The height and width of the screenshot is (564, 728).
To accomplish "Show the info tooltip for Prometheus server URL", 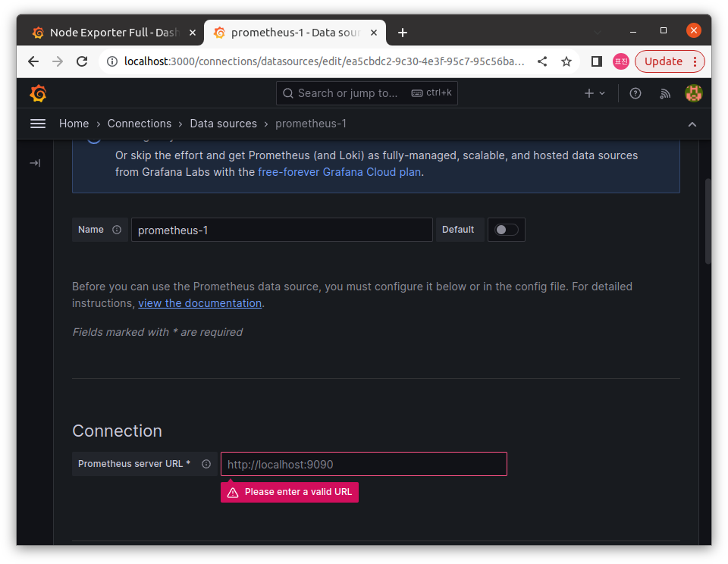I will [206, 464].
